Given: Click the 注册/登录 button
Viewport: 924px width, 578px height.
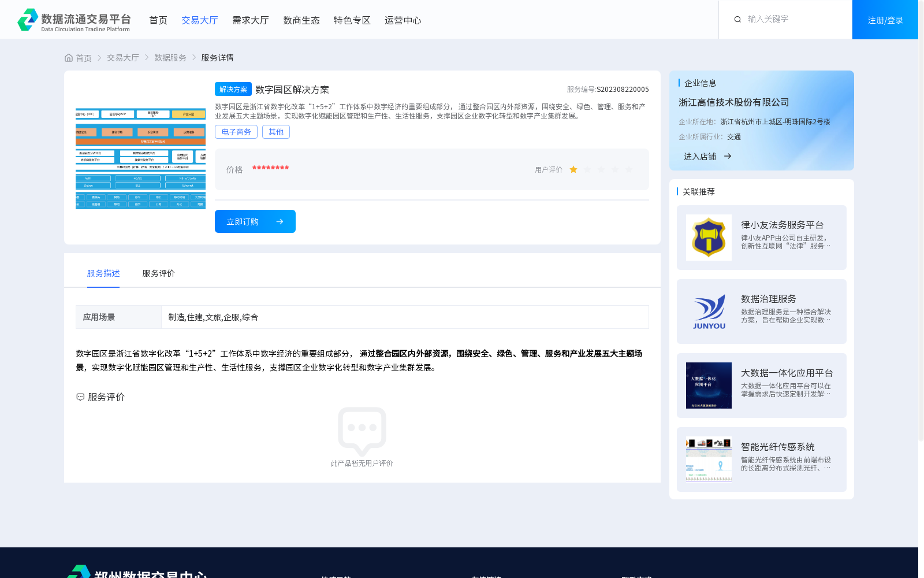Looking at the screenshot, I should [x=885, y=19].
